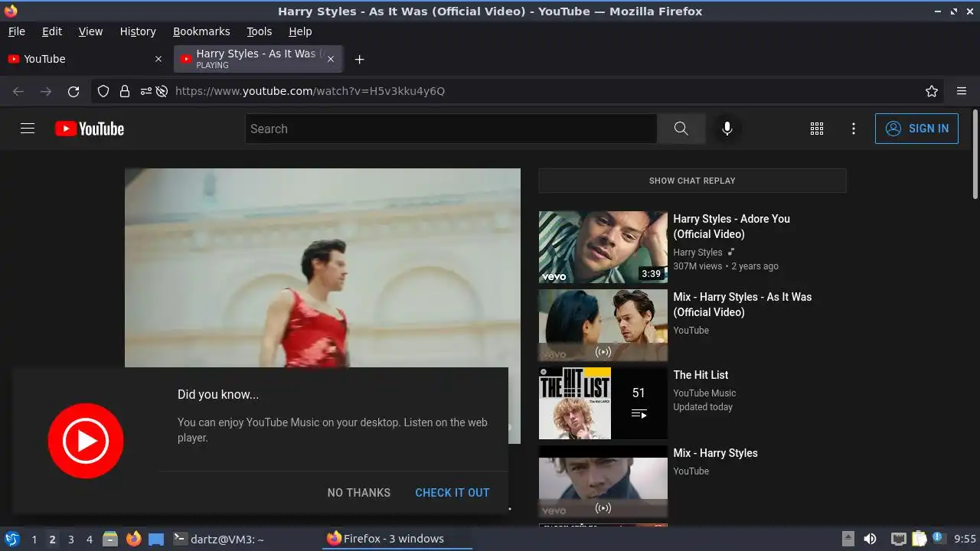Switch to workspace 3

70,539
